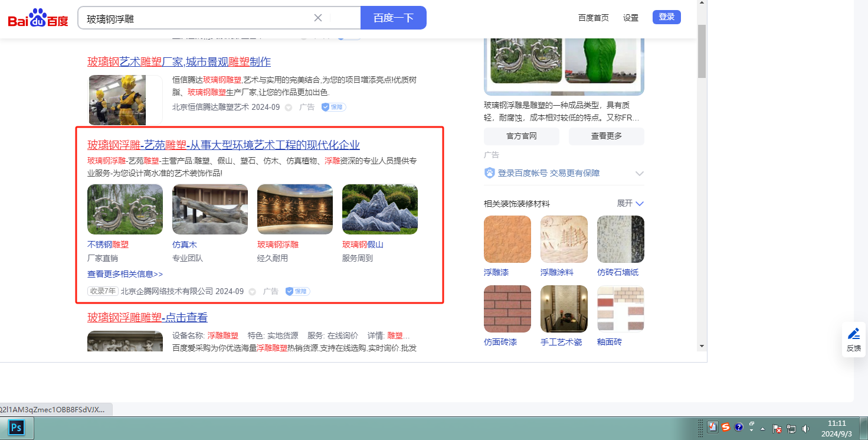Click 釉面砖 material label
868x440 pixels.
pyautogui.click(x=610, y=342)
